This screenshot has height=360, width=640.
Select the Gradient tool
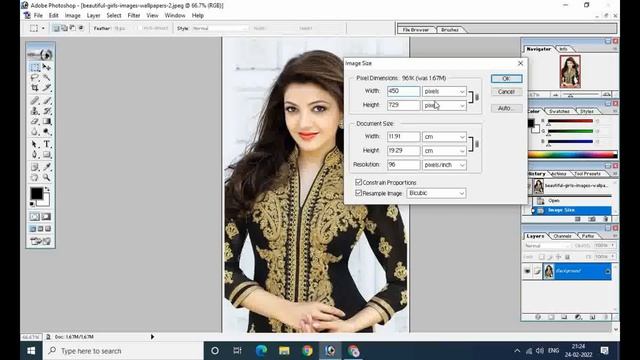47,121
